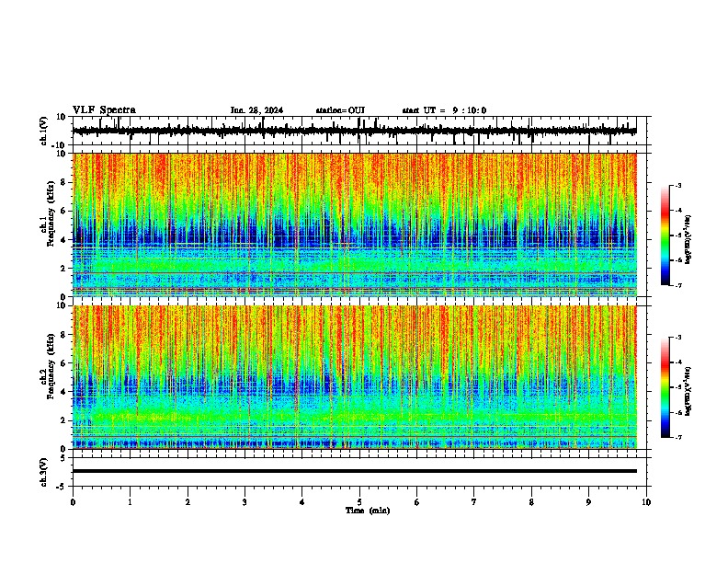Viewport: 728px width, 563px height.
Task: Click time axis tick label 8
Action: point(531,502)
